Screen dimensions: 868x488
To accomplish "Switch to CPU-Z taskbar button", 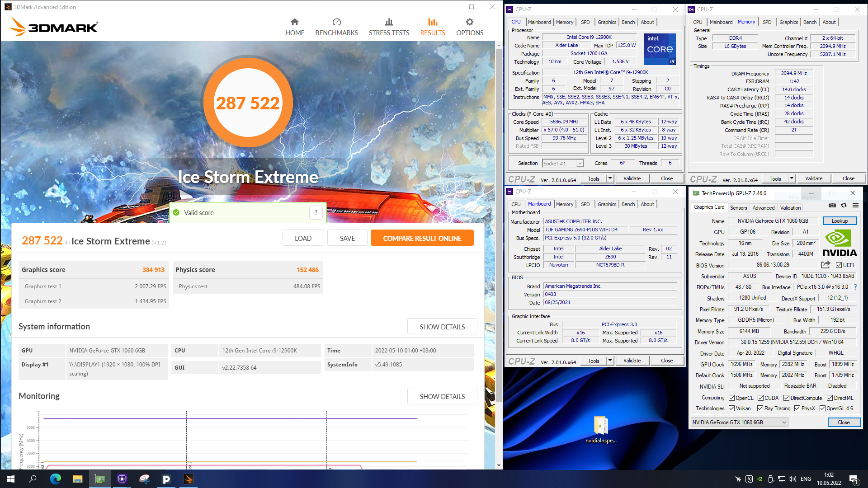I will tap(122, 479).
